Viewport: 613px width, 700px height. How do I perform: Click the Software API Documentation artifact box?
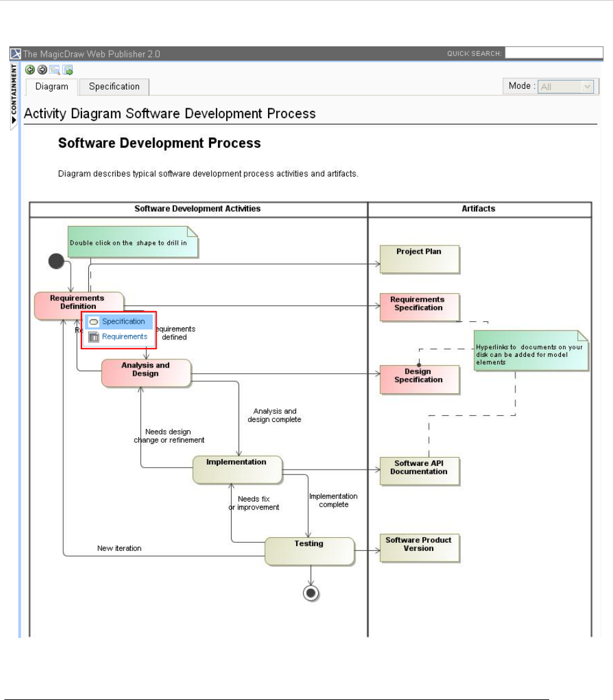[x=420, y=471]
